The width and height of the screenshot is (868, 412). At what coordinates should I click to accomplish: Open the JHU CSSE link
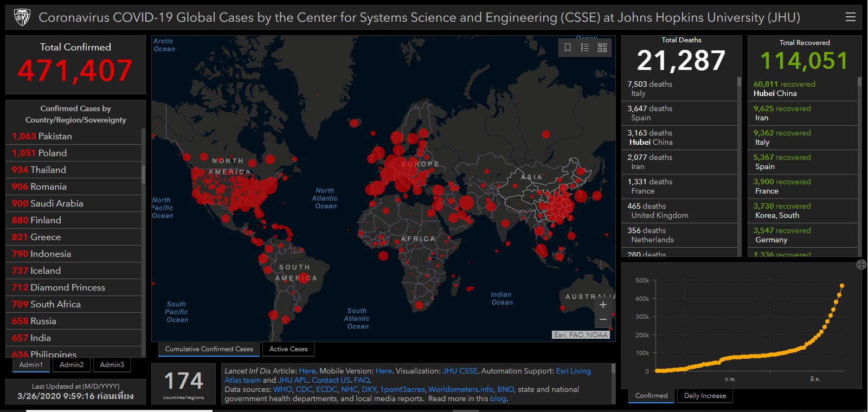click(460, 371)
